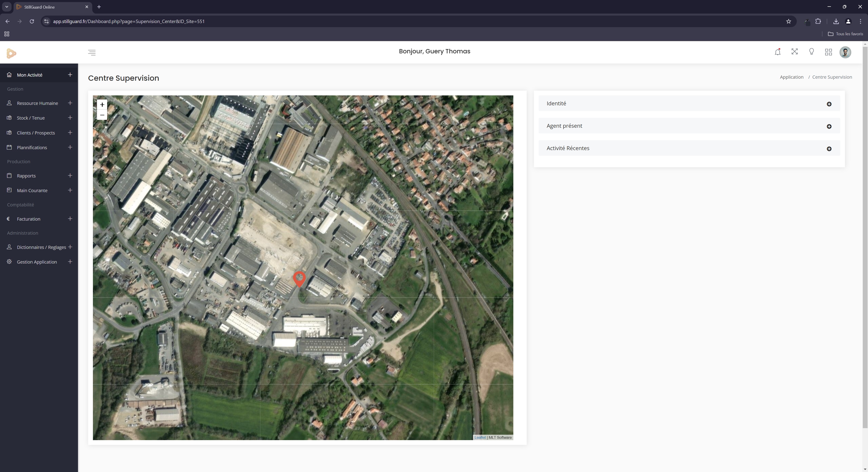Expand the Agent présent panel
This screenshot has width=868, height=472.
pyautogui.click(x=829, y=126)
